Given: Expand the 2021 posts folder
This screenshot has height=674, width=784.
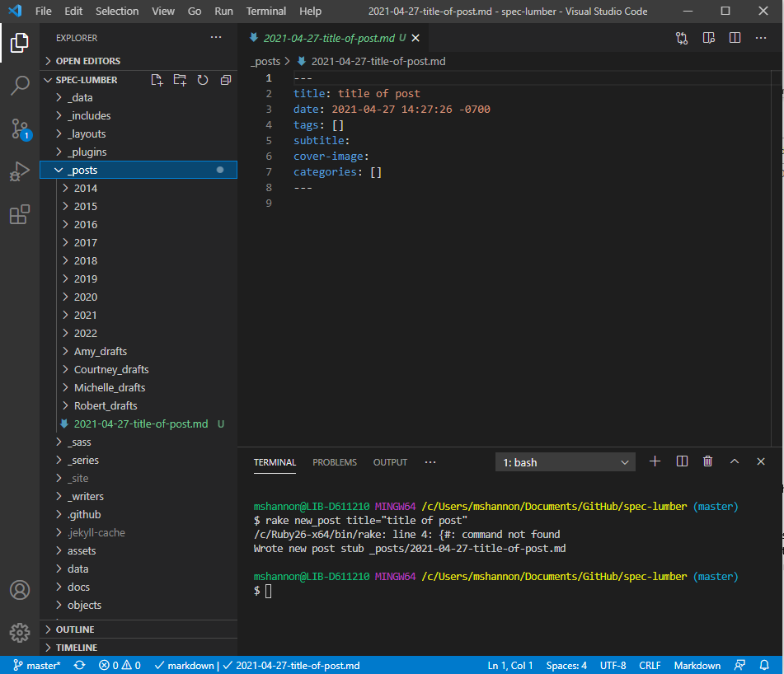Looking at the screenshot, I should pyautogui.click(x=85, y=315).
